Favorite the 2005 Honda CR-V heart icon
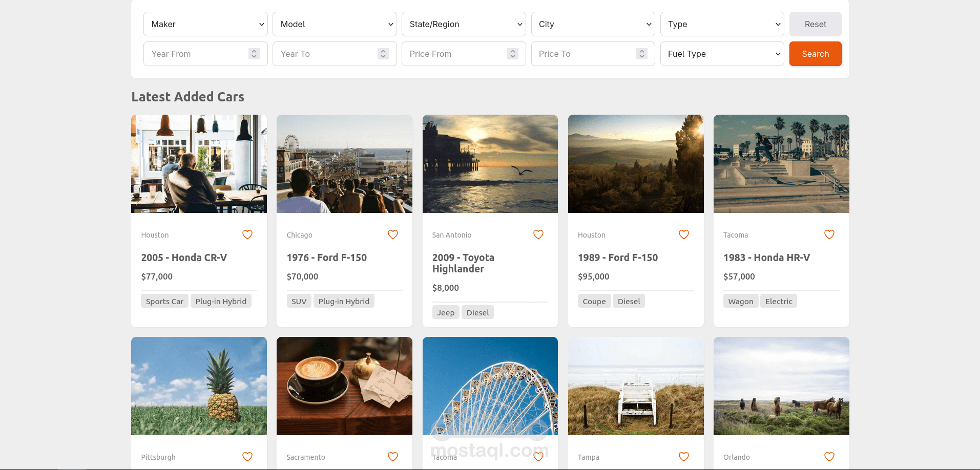 click(247, 234)
